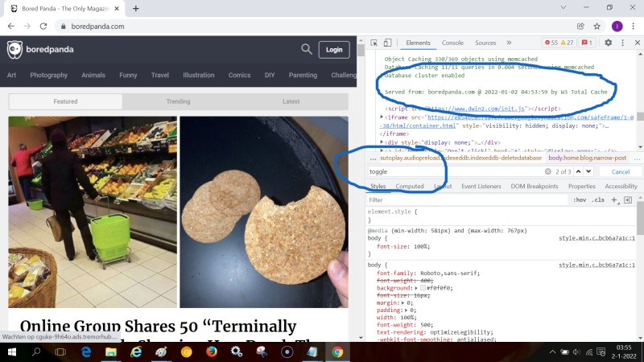This screenshot has height=362, width=644.
Task: Toggle the :hov element state button
Action: (580, 200)
